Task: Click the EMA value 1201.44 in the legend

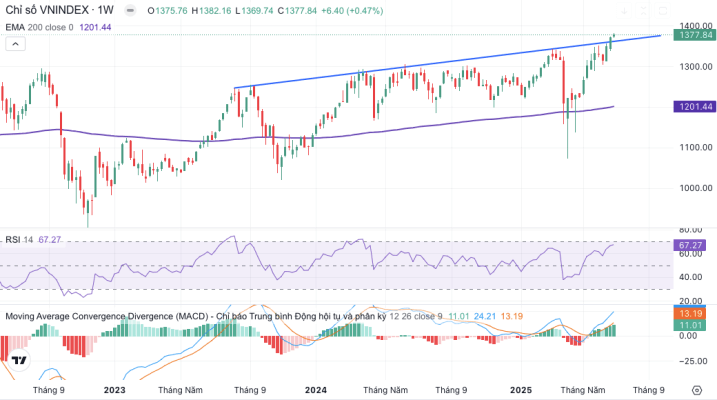Action: coord(95,27)
